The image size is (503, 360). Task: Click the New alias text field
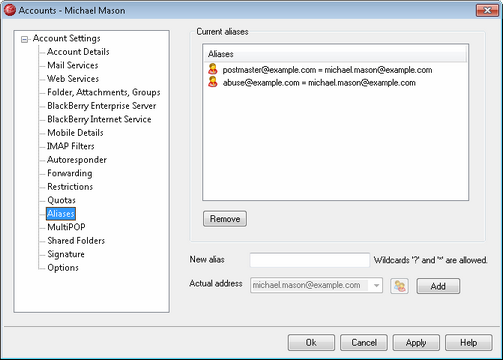tap(310, 260)
